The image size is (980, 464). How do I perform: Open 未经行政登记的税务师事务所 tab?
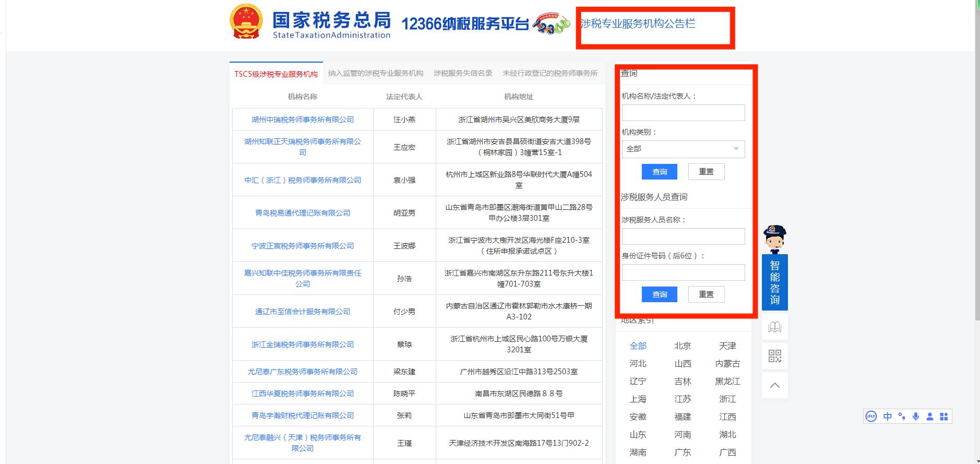pyautogui.click(x=550, y=74)
